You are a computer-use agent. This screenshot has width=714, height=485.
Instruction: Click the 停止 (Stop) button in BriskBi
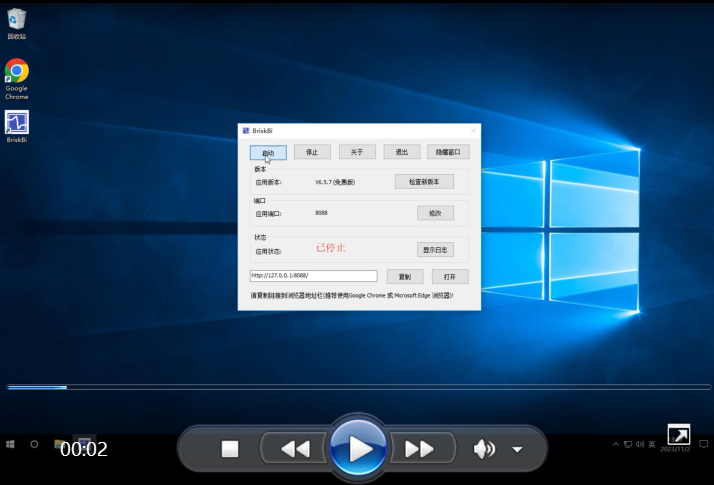coord(312,152)
